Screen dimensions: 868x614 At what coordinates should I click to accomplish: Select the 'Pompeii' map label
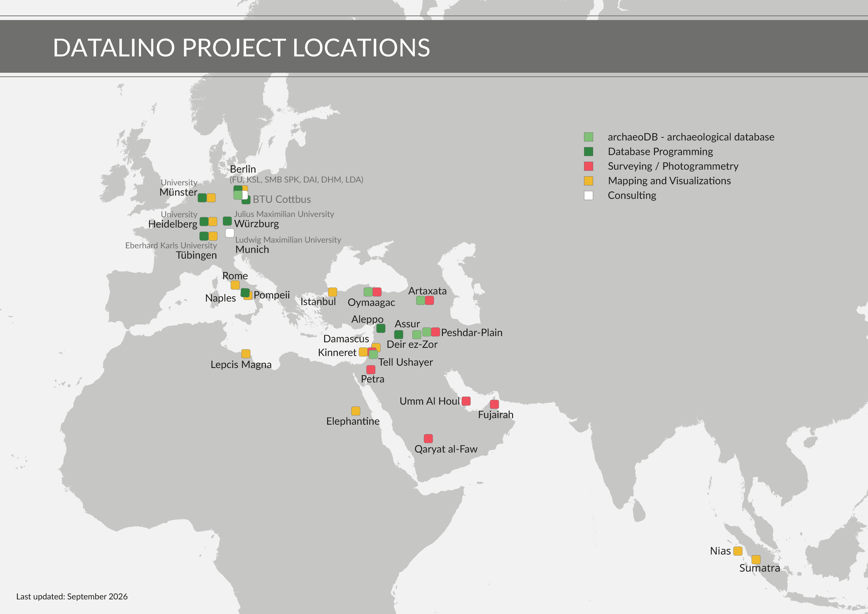pyautogui.click(x=272, y=295)
